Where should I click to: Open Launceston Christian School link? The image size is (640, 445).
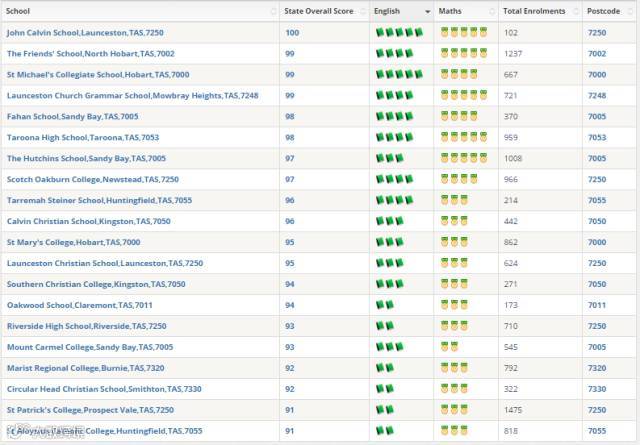[x=105, y=263]
